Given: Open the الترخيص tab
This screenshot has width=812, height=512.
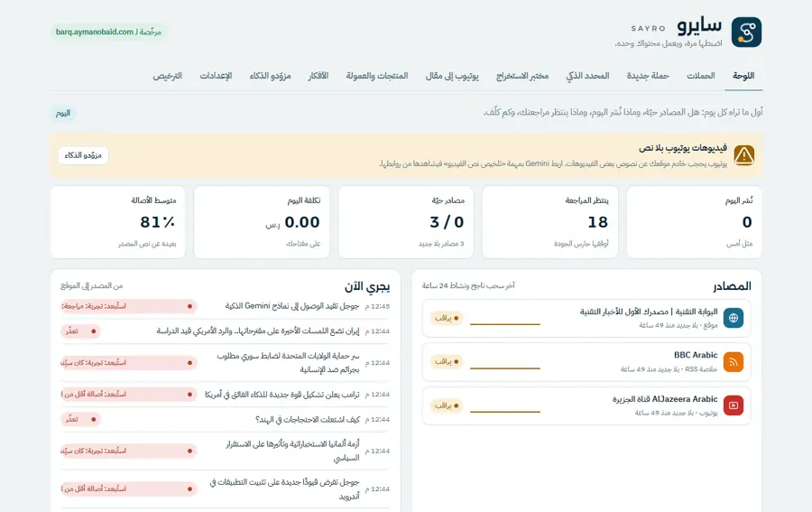Looking at the screenshot, I should [x=167, y=76].
